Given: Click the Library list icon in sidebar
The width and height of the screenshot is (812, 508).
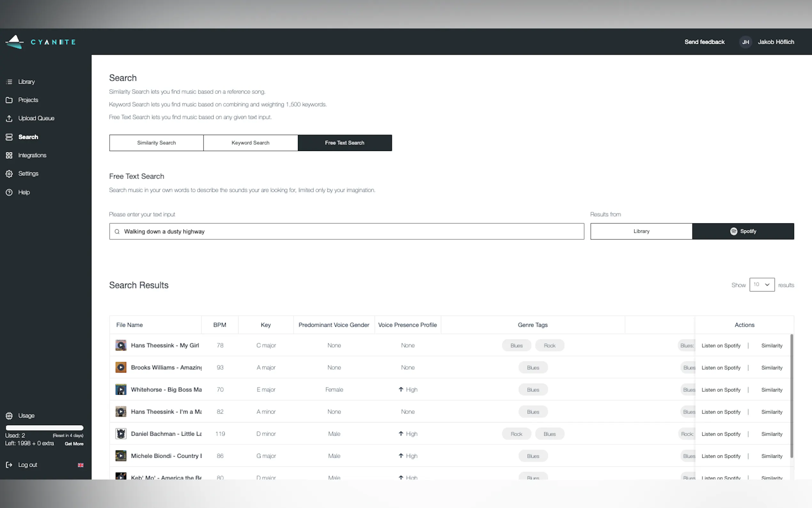Looking at the screenshot, I should 9,82.
